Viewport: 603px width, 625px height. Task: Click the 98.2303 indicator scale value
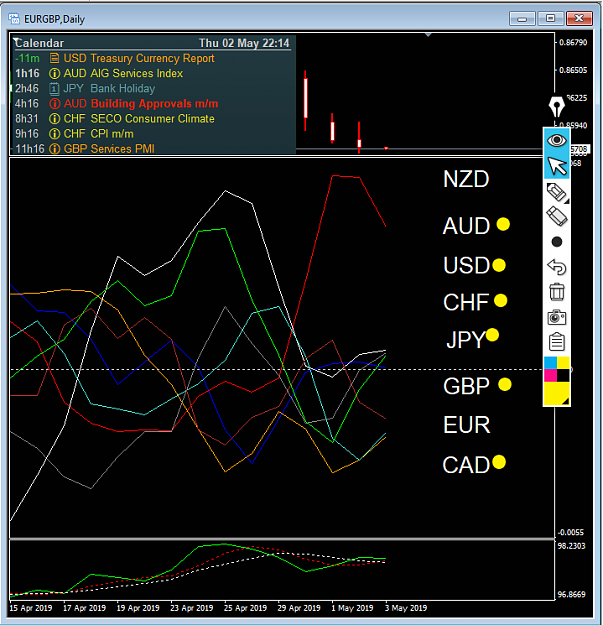572,546
